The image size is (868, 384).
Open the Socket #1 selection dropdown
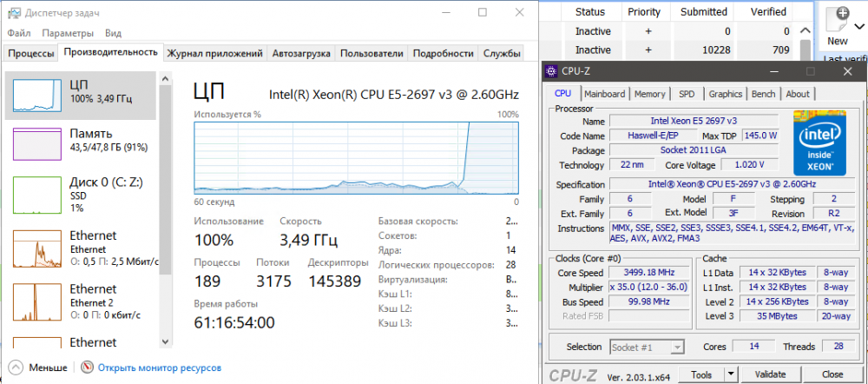pos(648,347)
